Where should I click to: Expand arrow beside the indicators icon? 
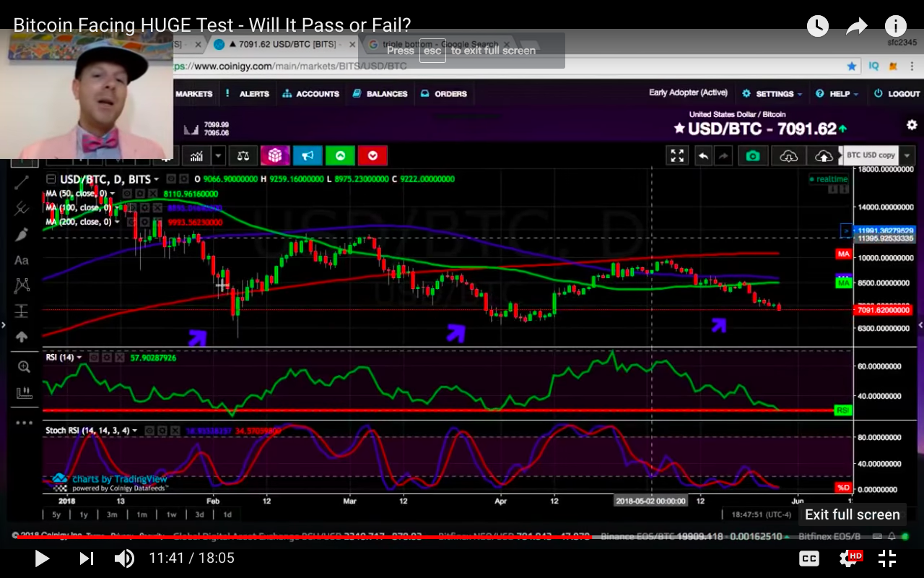218,155
